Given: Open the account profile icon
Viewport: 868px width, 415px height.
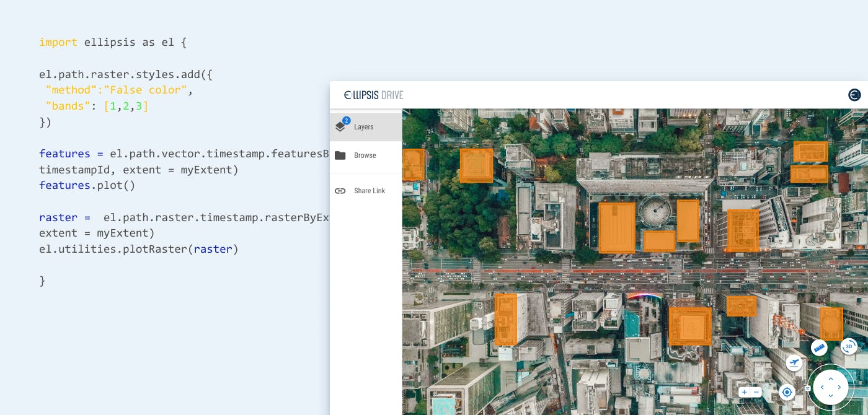Looking at the screenshot, I should click(x=854, y=95).
